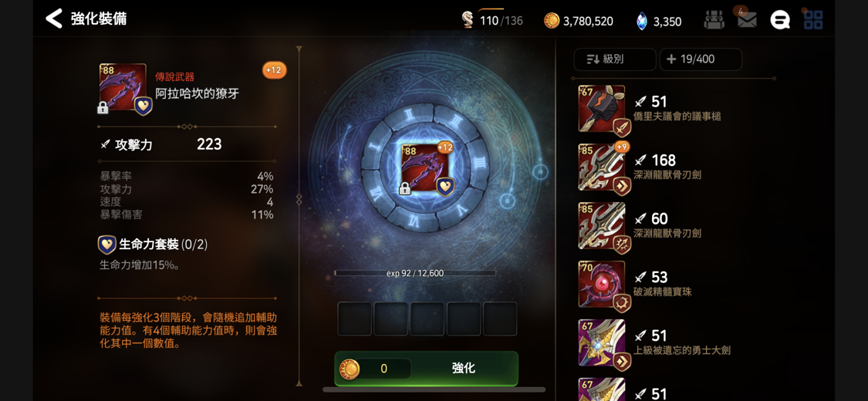Screen dimensions: 868x401
Task: Click the exp 92 / 12,600 progress bar
Action: click(415, 273)
